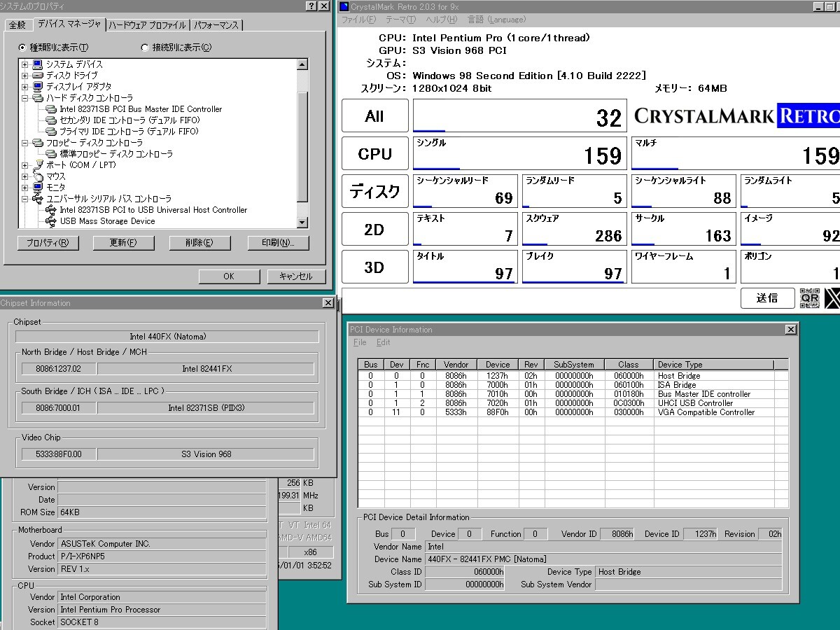Screen dimensions: 840x630
Task: Click the モニタ category icon
Action: 38,188
